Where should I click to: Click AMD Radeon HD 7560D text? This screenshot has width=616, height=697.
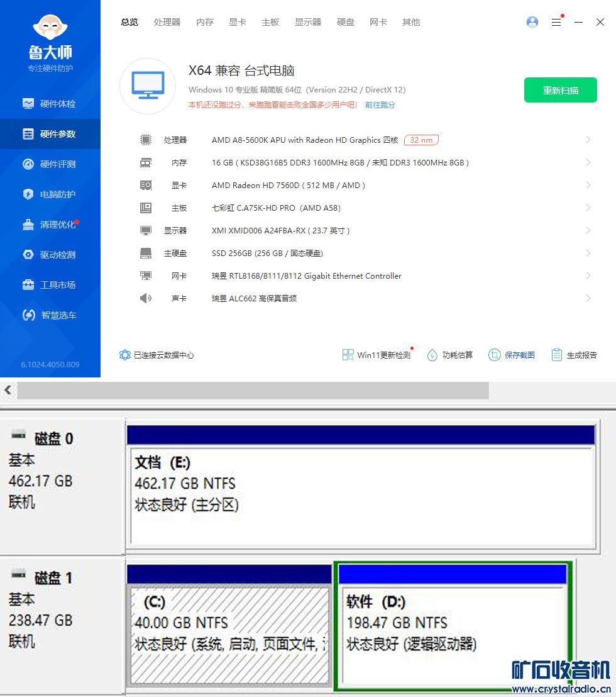(289, 186)
